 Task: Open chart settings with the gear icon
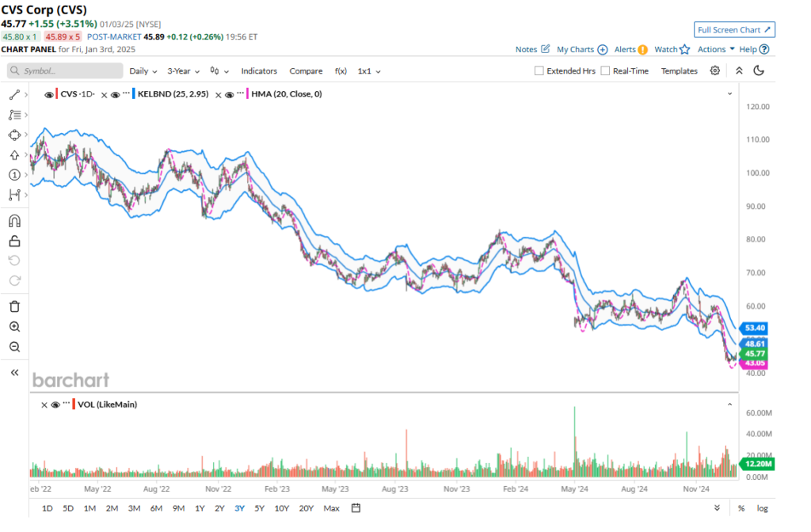pyautogui.click(x=715, y=70)
